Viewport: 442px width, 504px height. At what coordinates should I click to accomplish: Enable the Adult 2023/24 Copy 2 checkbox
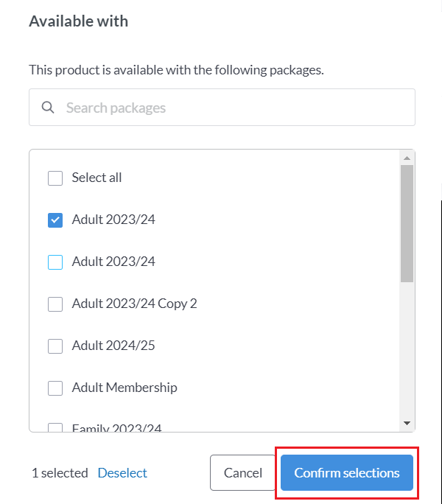[55, 304]
